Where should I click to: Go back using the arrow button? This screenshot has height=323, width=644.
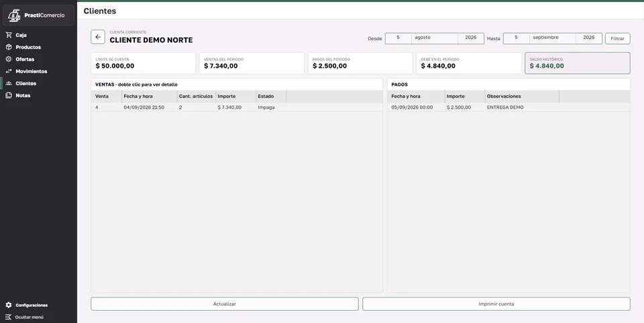(98, 37)
